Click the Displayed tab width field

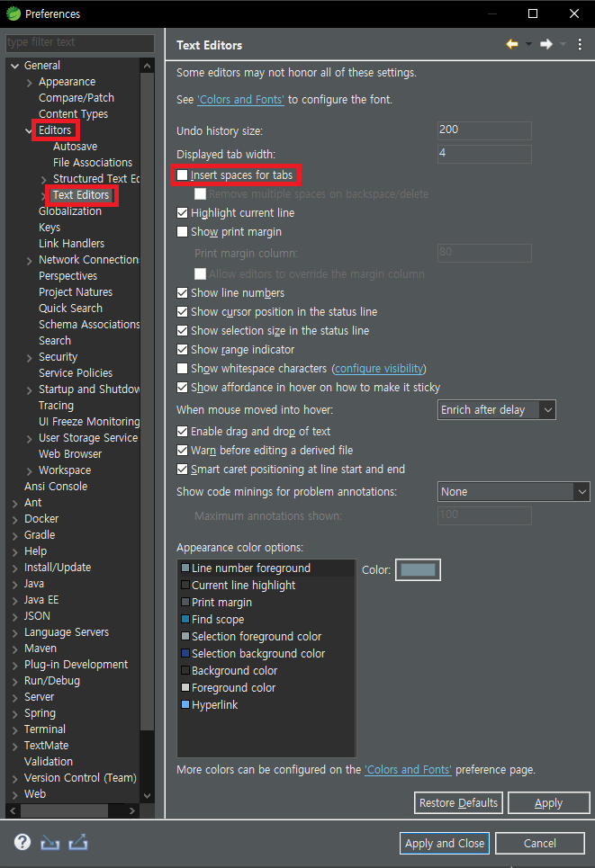(x=484, y=153)
